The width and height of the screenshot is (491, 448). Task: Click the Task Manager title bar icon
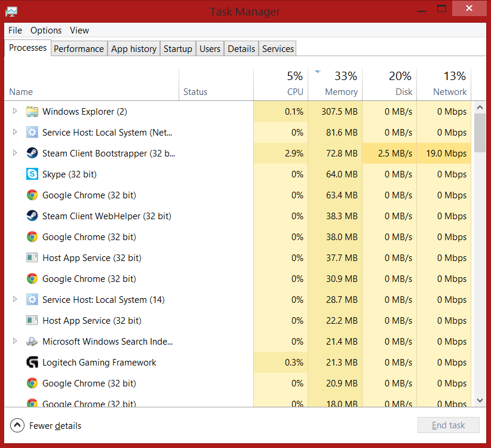click(11, 12)
